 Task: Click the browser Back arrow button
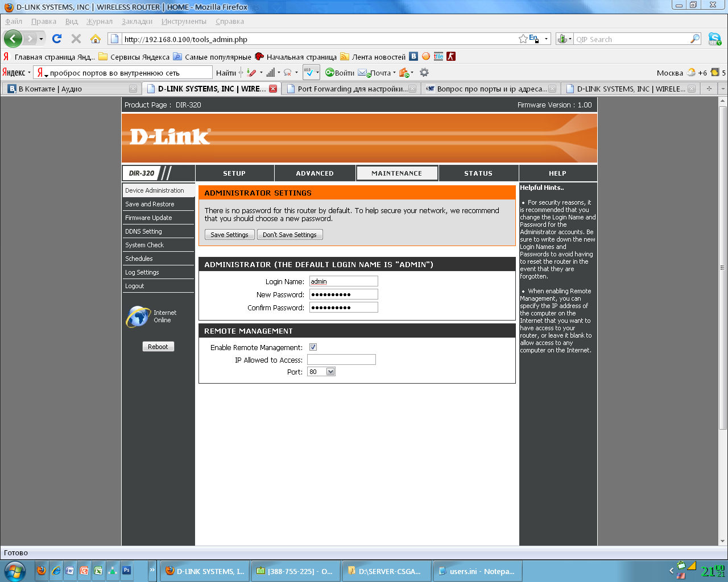tap(13, 39)
